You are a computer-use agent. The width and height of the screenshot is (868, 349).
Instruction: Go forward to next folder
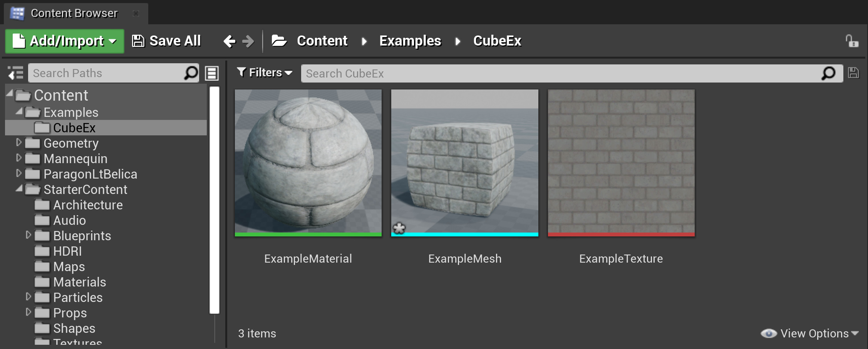(248, 41)
